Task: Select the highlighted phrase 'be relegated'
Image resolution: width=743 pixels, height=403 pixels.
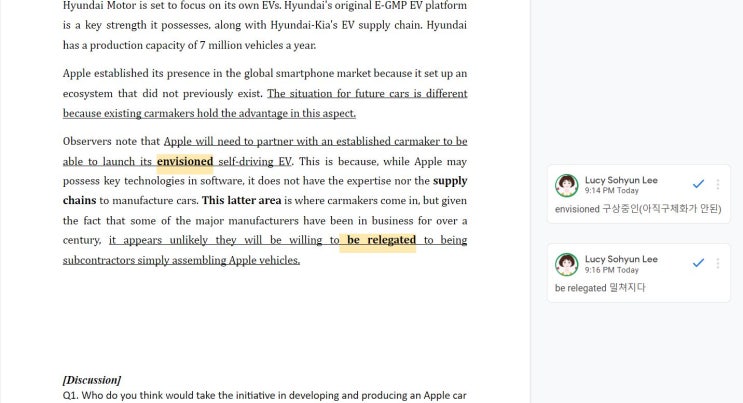Action: [381, 240]
